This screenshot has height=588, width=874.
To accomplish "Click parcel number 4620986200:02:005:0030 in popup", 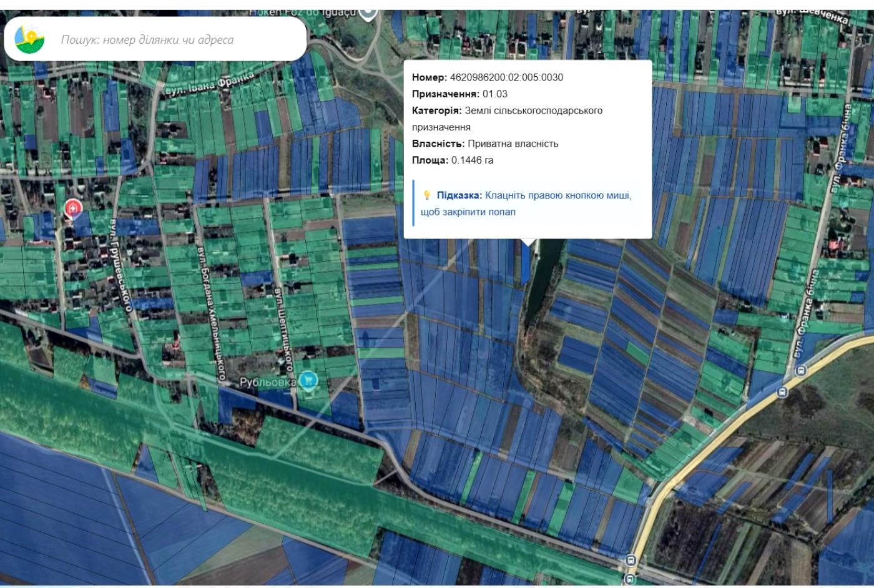I will [x=506, y=77].
